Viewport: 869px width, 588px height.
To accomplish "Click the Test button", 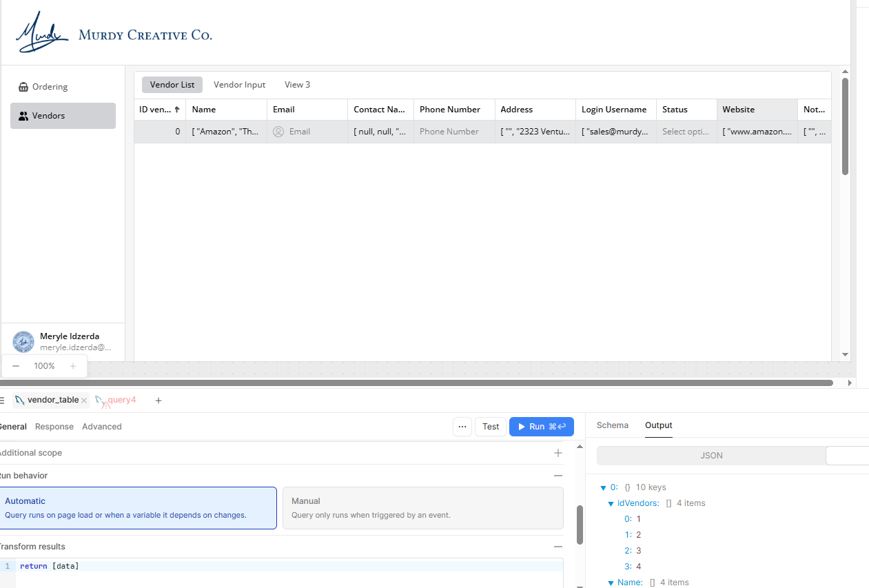I will [491, 427].
